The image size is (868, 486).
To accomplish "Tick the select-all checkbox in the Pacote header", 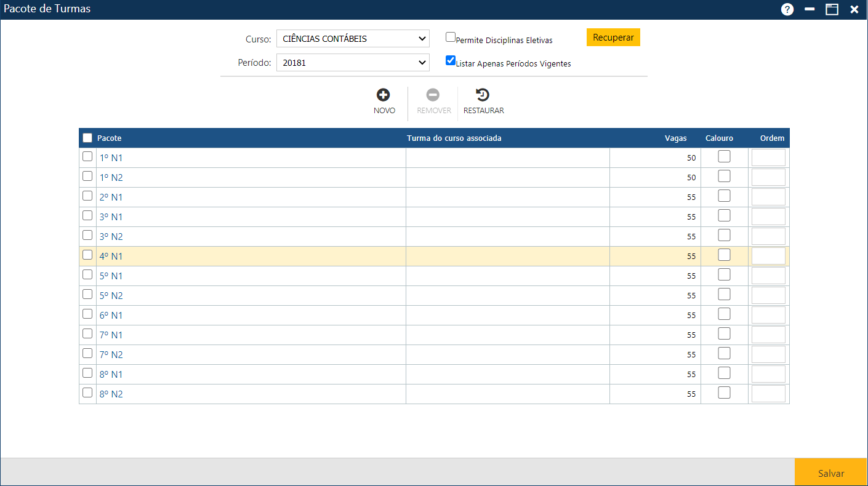I will [87, 138].
